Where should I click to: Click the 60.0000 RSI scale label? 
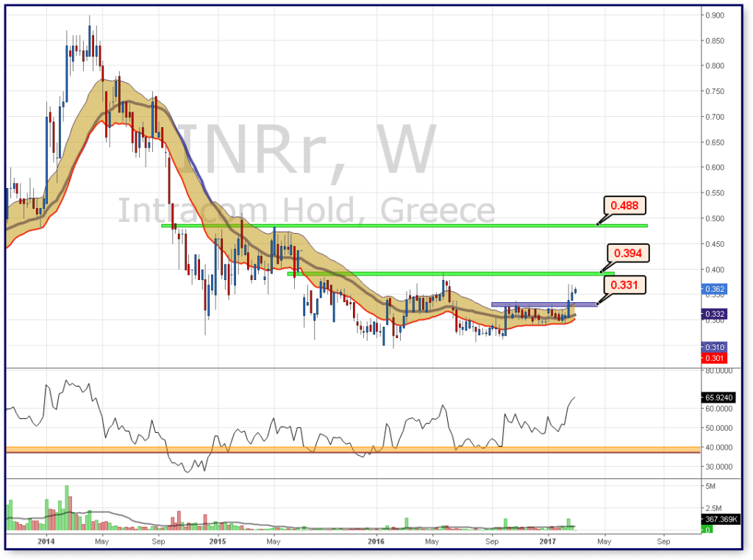[x=718, y=409]
